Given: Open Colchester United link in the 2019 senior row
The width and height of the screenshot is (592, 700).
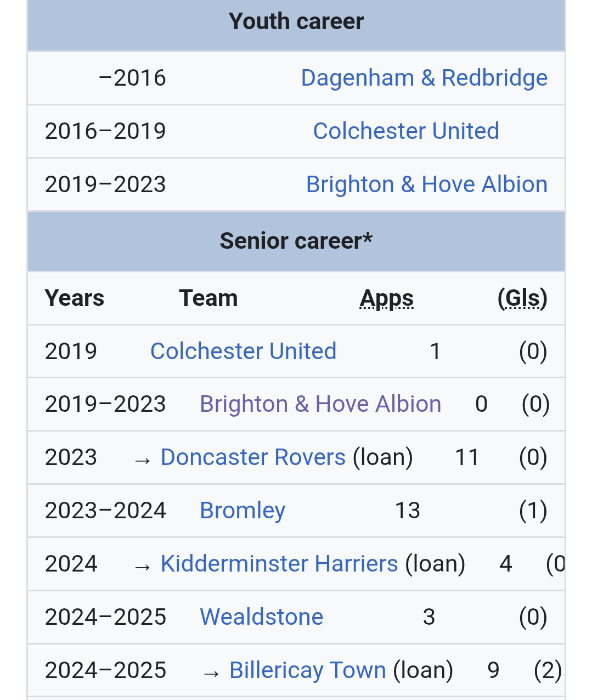Looking at the screenshot, I should pyautogui.click(x=243, y=351).
